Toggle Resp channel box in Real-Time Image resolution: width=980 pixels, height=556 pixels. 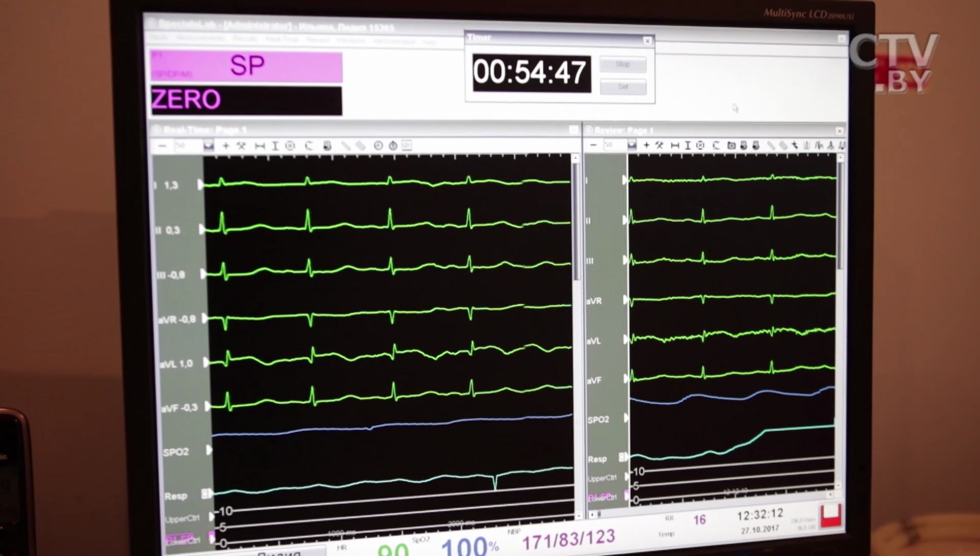tap(206, 494)
